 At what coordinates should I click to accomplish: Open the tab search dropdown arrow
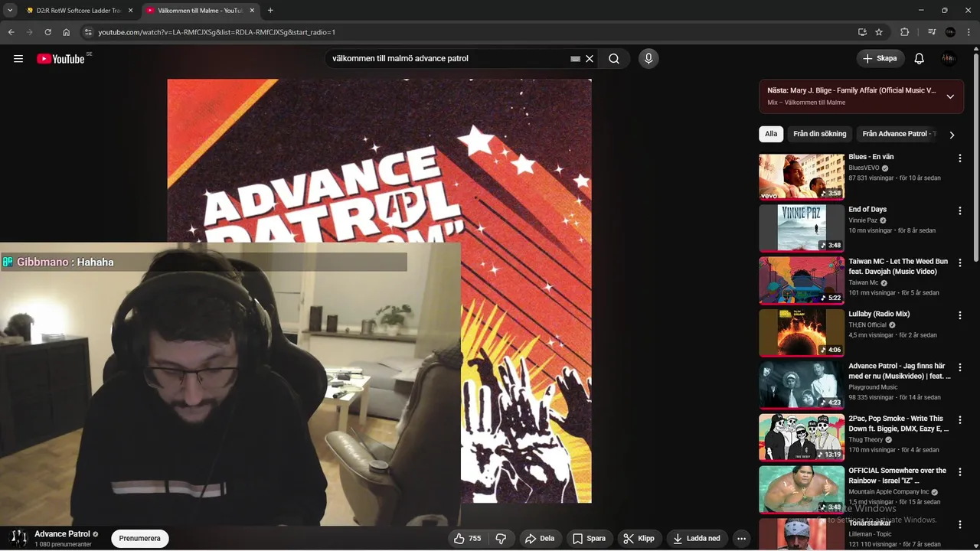point(10,11)
